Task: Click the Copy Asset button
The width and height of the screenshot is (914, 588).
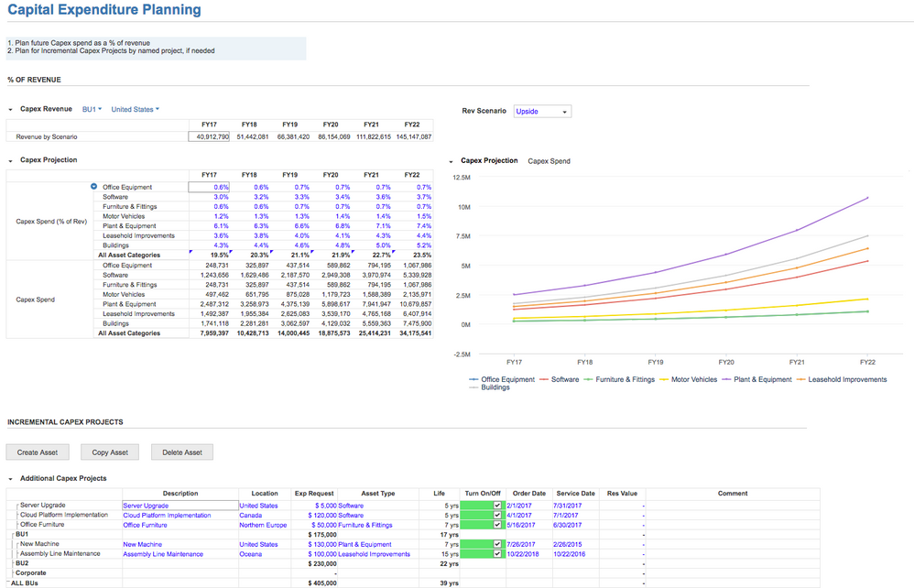Action: click(x=109, y=452)
